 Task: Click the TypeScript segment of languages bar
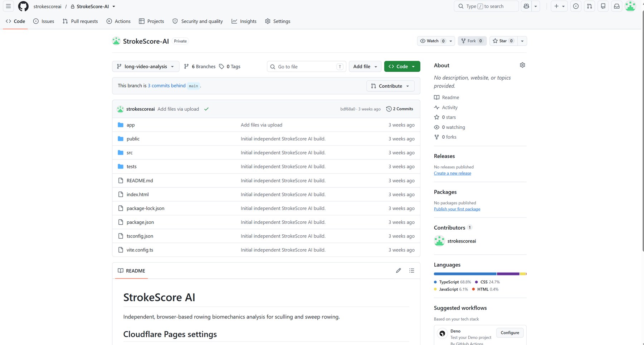(x=465, y=274)
